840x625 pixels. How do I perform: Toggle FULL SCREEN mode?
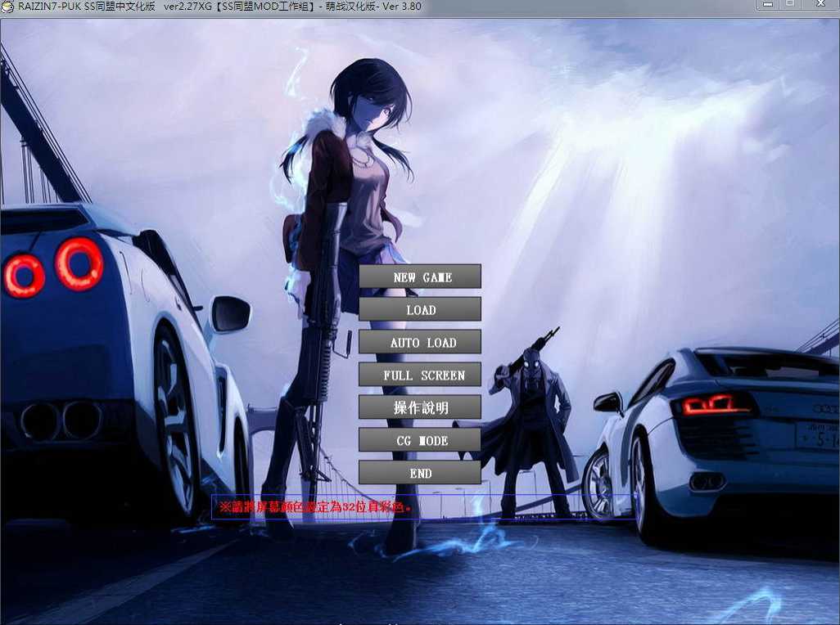click(x=420, y=375)
